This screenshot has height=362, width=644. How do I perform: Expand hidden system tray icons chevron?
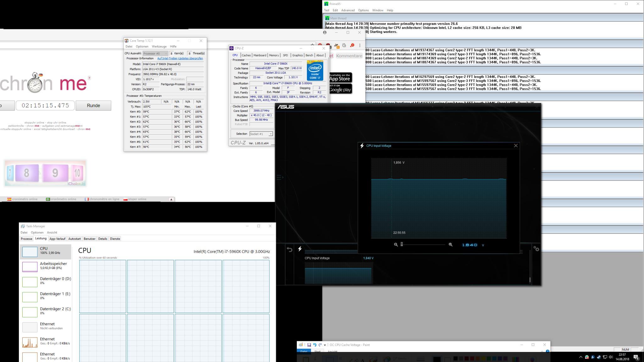(x=580, y=357)
